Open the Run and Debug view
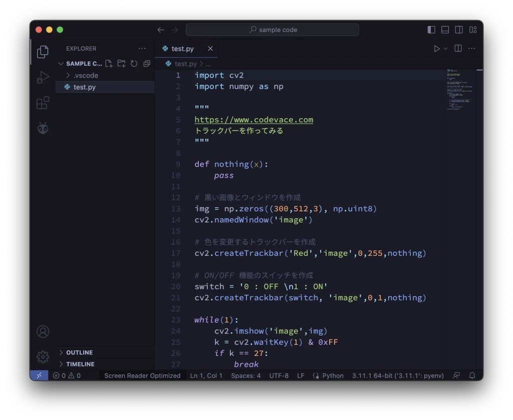The width and height of the screenshot is (513, 420). (43, 77)
